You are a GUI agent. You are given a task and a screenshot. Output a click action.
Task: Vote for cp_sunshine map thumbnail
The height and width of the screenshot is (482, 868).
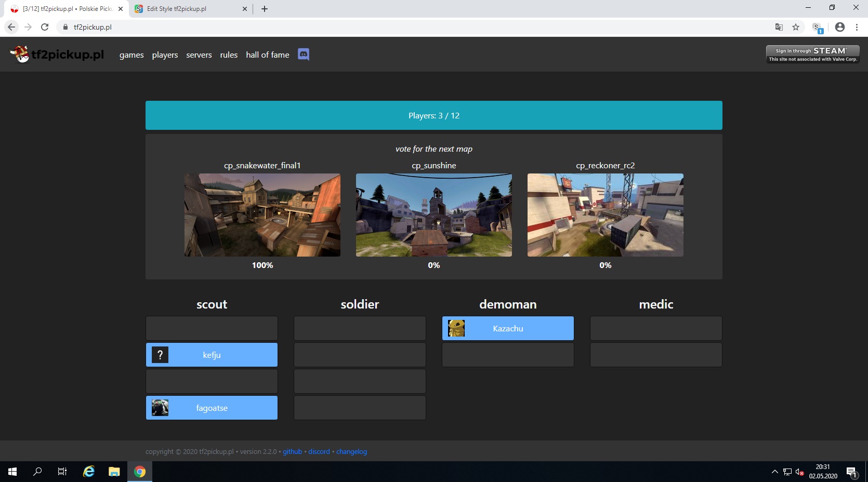(434, 215)
